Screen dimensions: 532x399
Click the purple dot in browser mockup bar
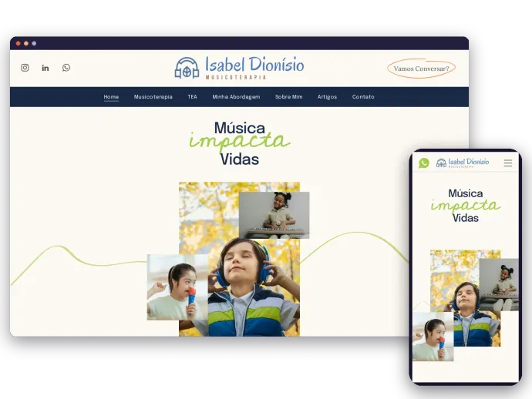tap(34, 43)
